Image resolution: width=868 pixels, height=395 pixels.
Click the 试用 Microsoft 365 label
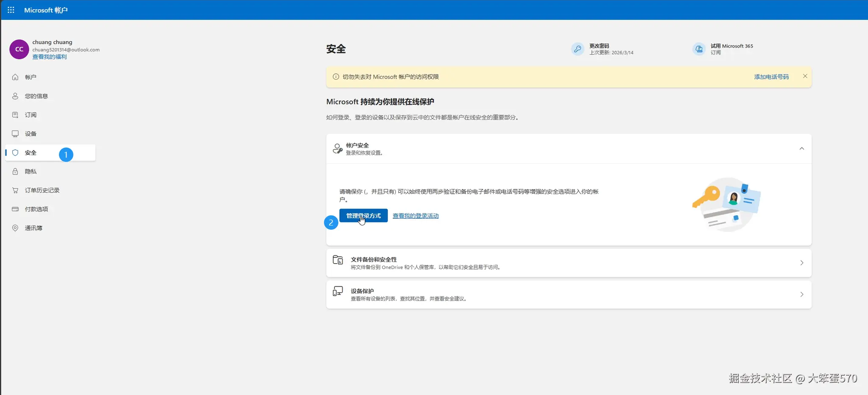[x=732, y=46]
